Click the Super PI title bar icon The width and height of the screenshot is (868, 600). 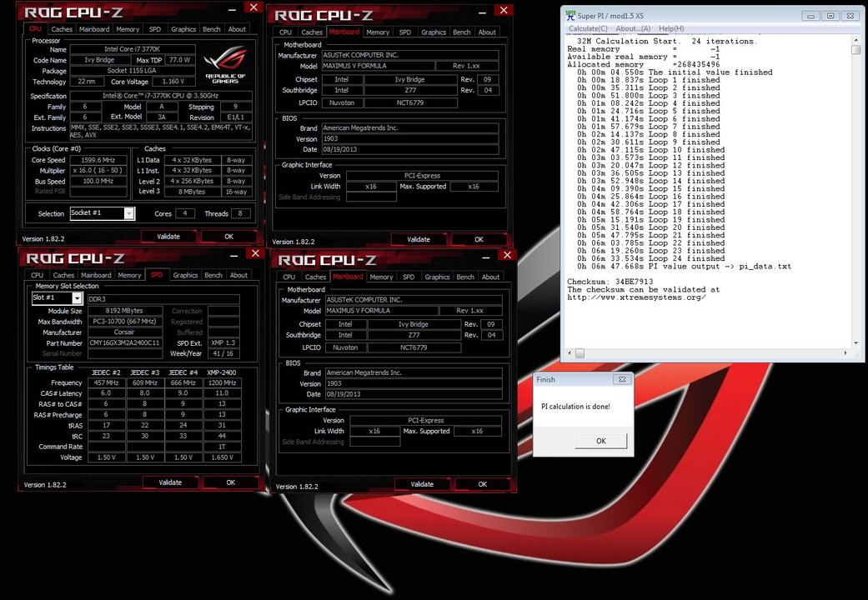(570, 16)
